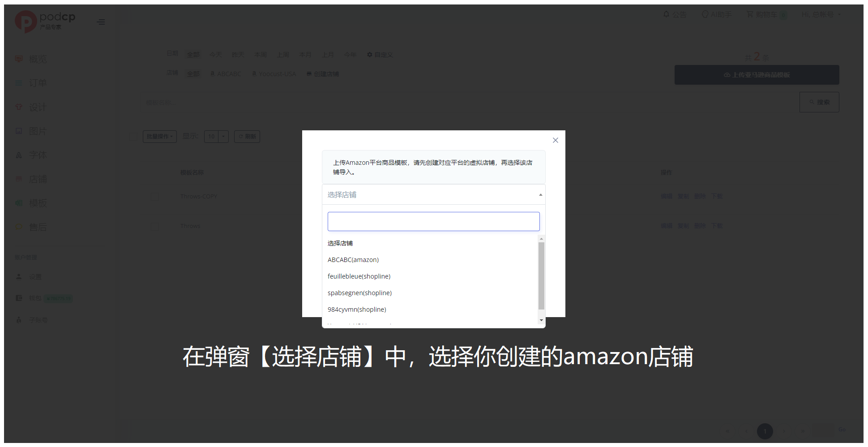Open 店铺 stores in sidebar
This screenshot has width=868, height=447.
tap(38, 179)
